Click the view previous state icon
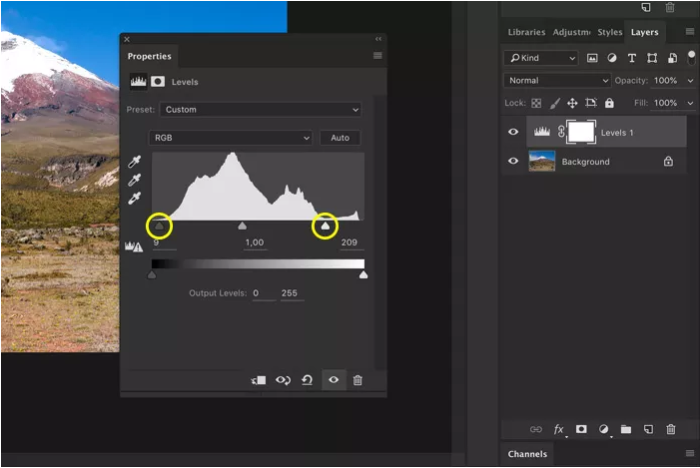This screenshot has width=700, height=468. (283, 380)
